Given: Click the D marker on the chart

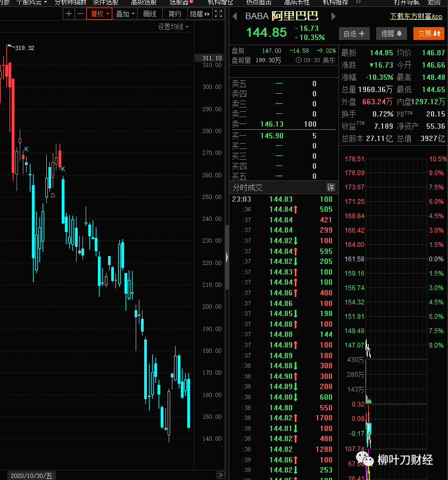Looking at the screenshot, I should coord(53,195).
